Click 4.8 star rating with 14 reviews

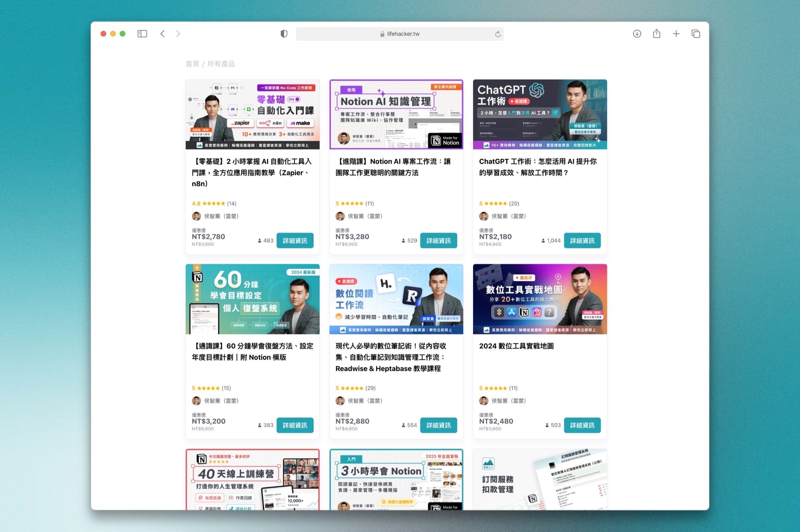tap(214, 203)
